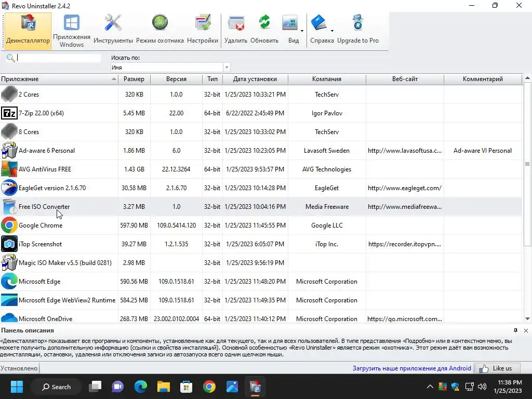Open the Android app download link
Screen dimensions: 532x399
click(411, 368)
